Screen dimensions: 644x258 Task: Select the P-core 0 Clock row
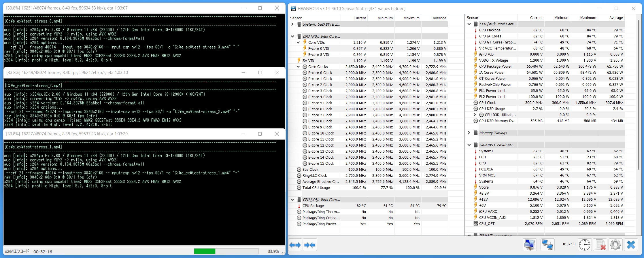click(x=368, y=73)
